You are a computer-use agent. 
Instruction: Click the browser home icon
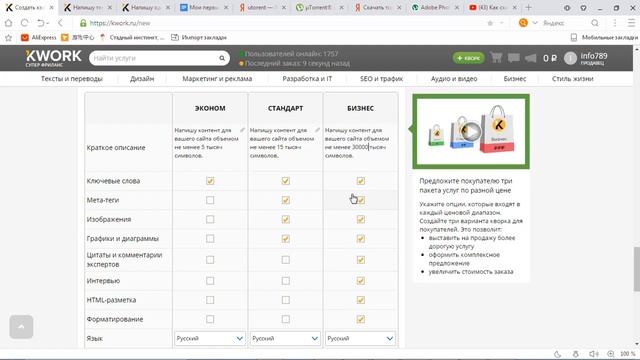click(9, 23)
